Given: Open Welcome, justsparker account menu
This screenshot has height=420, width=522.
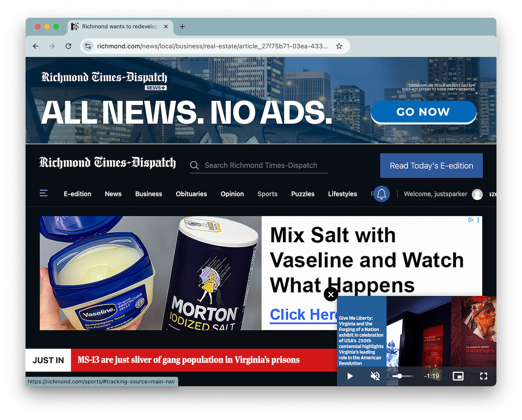Looking at the screenshot, I should click(x=436, y=194).
